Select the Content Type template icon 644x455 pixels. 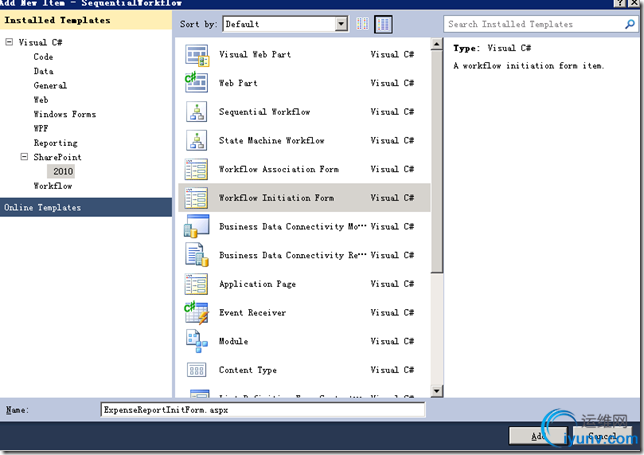(196, 370)
